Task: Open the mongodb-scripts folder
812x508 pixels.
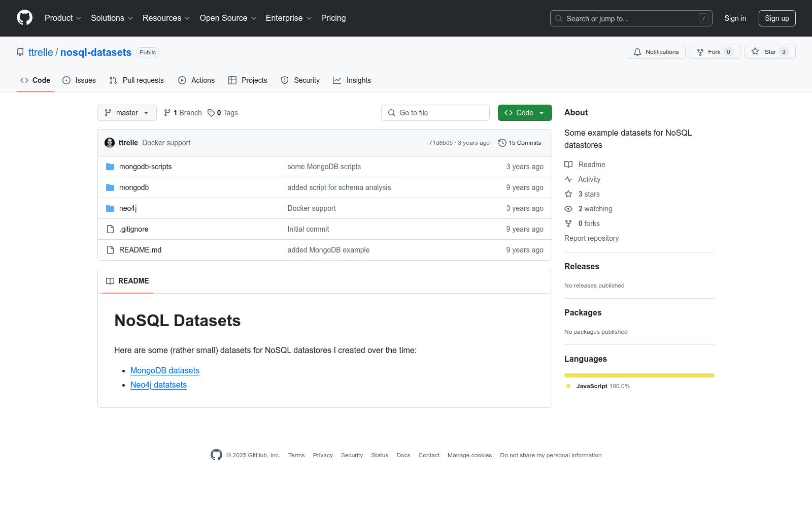Action: (x=145, y=167)
